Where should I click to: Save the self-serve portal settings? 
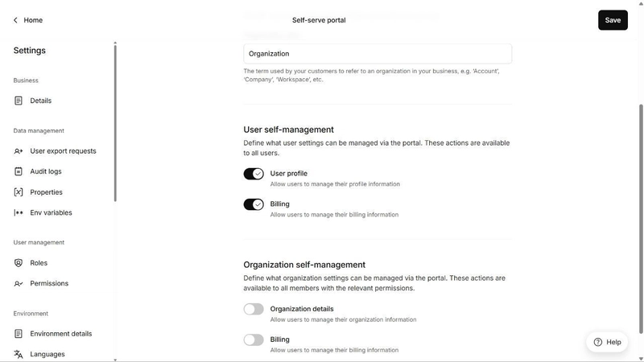pyautogui.click(x=613, y=20)
